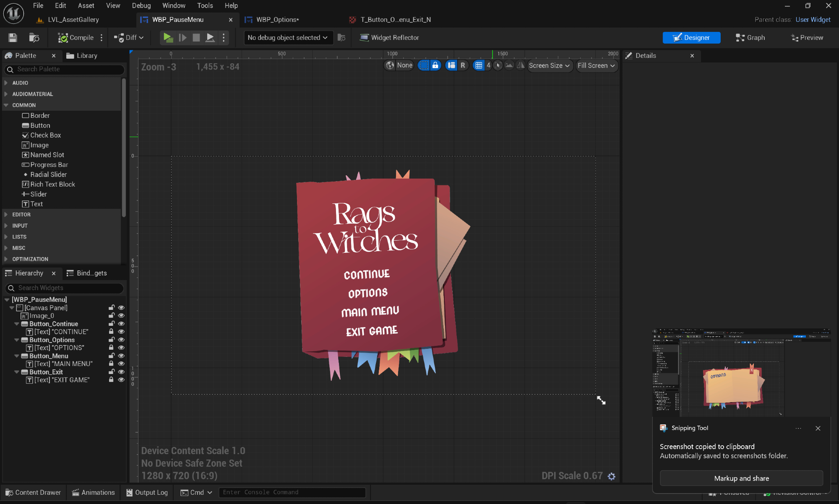
Task: Open DPI Scale settings gear
Action: pos(612,476)
